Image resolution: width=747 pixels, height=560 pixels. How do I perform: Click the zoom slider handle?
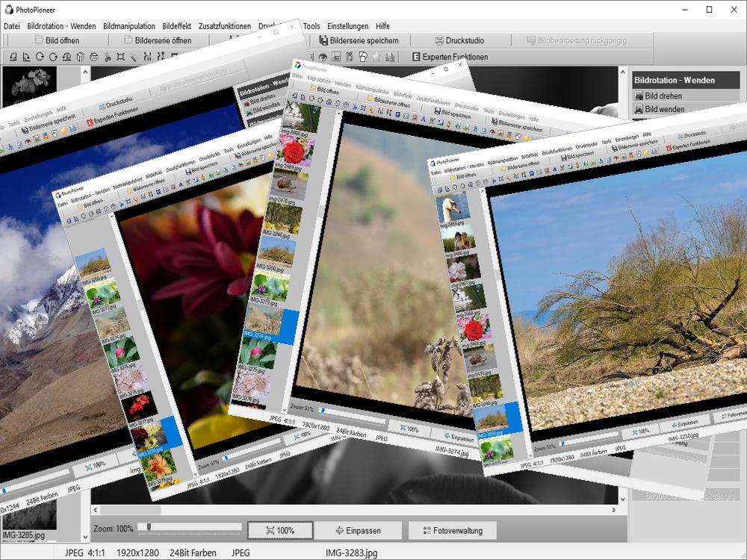click(149, 527)
